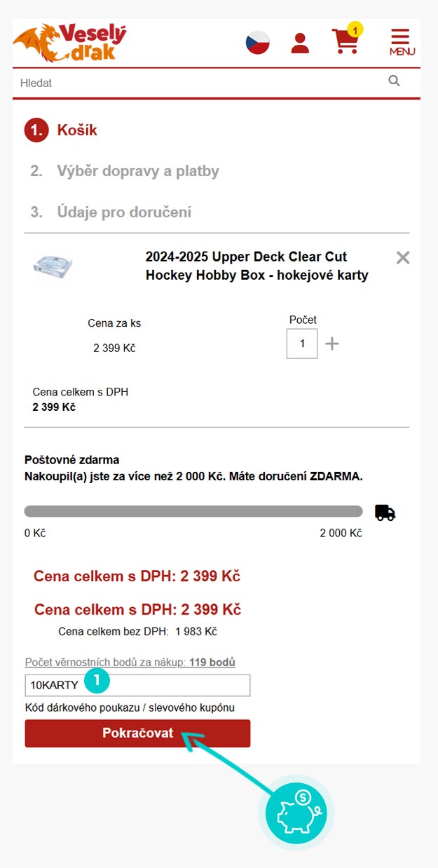The image size is (438, 868).
Task: Open the Upper Deck Clear Cut product link
Action: (256, 266)
